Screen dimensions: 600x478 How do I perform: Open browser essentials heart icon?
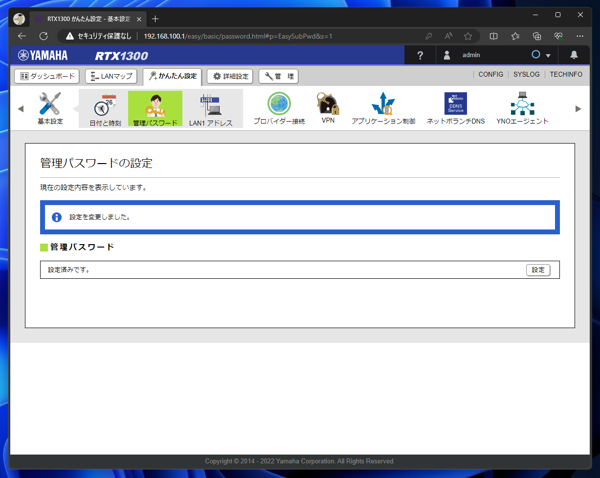[558, 36]
